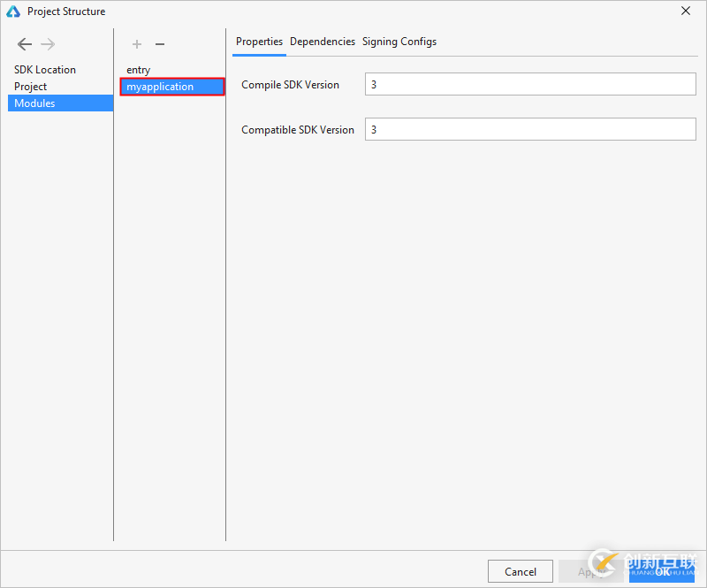Remove selected module with minus icon
Screen dimensions: 707x588
[160, 44]
